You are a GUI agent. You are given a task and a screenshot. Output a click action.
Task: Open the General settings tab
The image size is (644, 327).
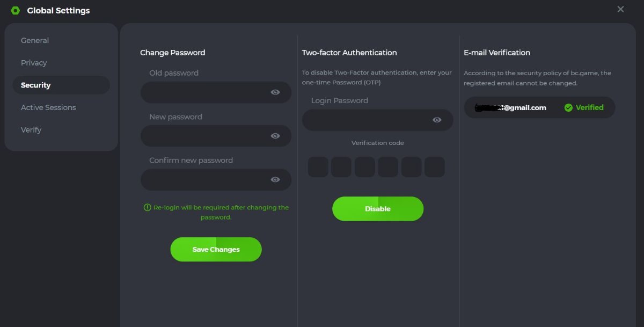pyautogui.click(x=35, y=41)
